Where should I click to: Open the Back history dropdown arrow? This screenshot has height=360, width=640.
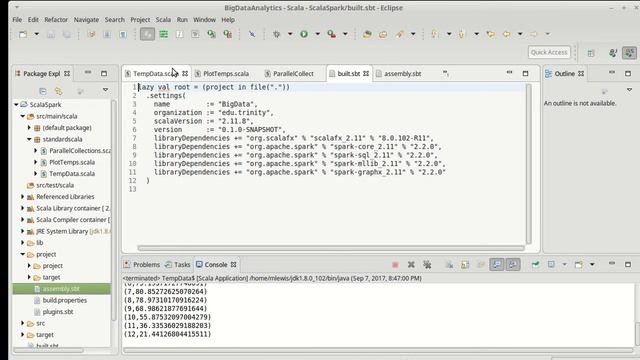[520, 34]
